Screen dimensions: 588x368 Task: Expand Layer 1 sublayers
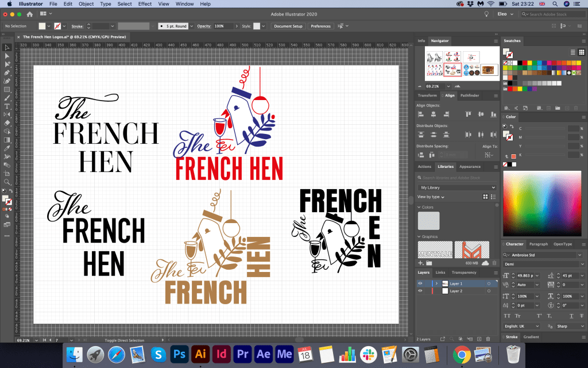[438, 283]
